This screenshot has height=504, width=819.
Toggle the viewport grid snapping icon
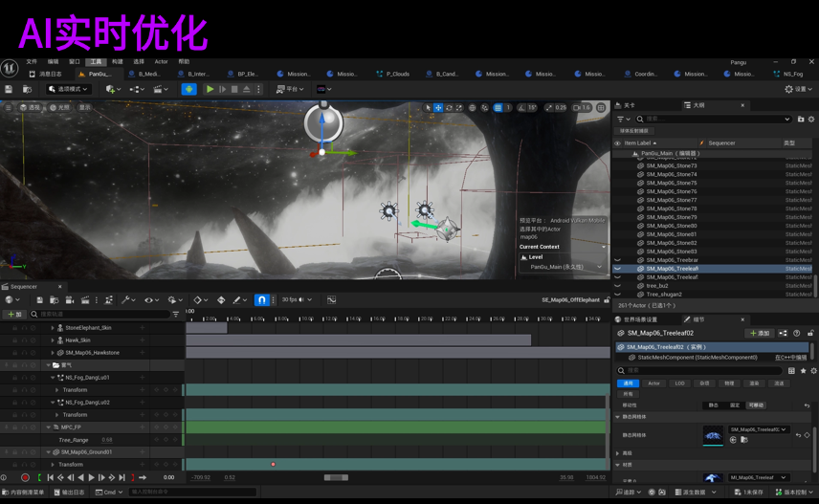[498, 108]
